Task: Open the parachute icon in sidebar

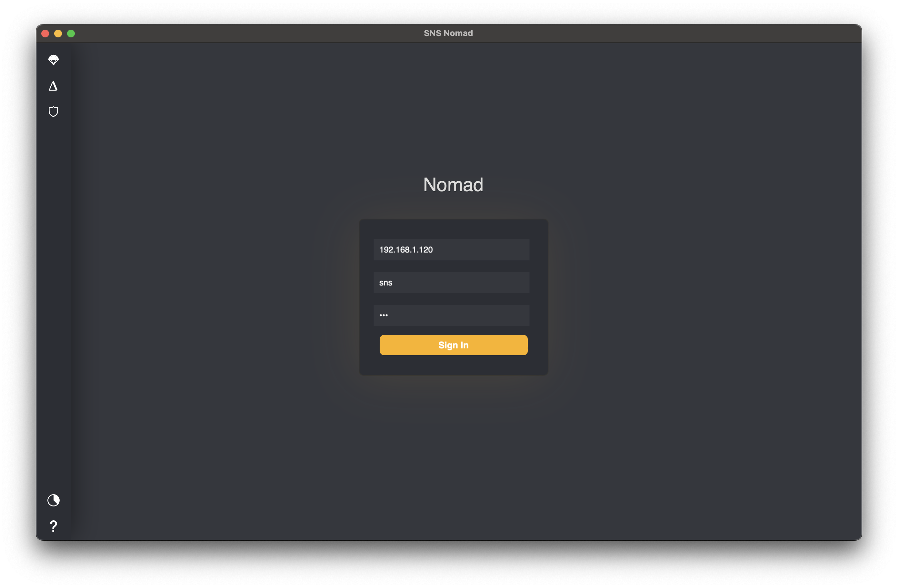Action: tap(54, 60)
